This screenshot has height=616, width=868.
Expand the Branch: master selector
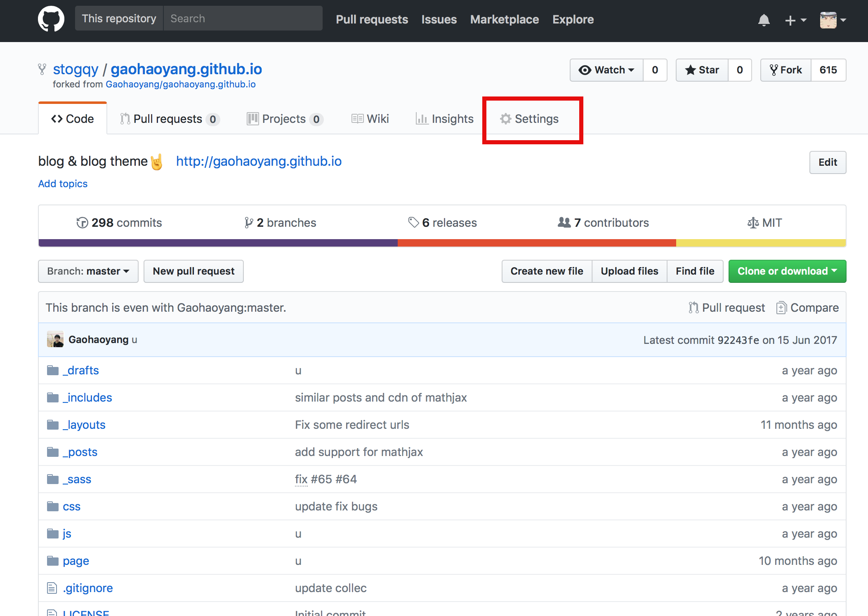click(88, 271)
